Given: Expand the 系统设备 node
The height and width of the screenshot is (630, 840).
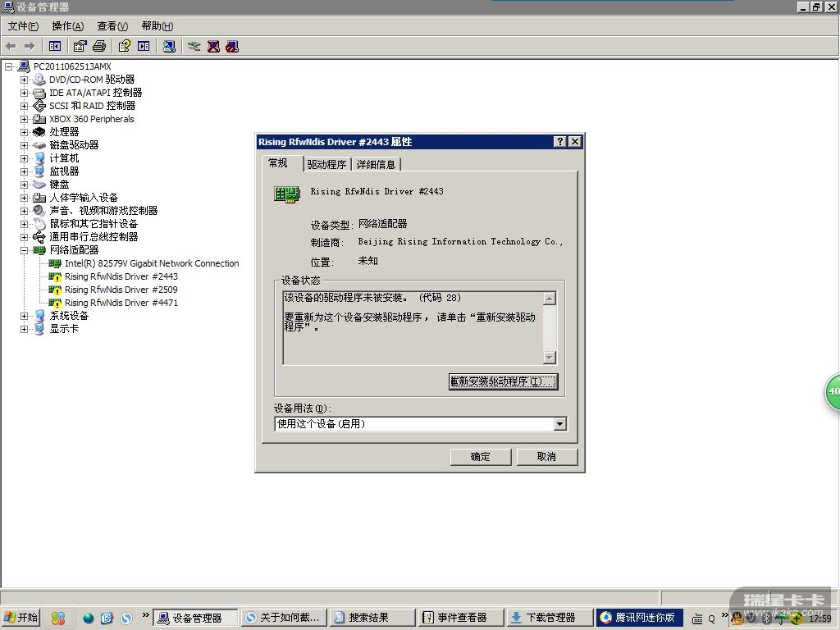Looking at the screenshot, I should (24, 316).
